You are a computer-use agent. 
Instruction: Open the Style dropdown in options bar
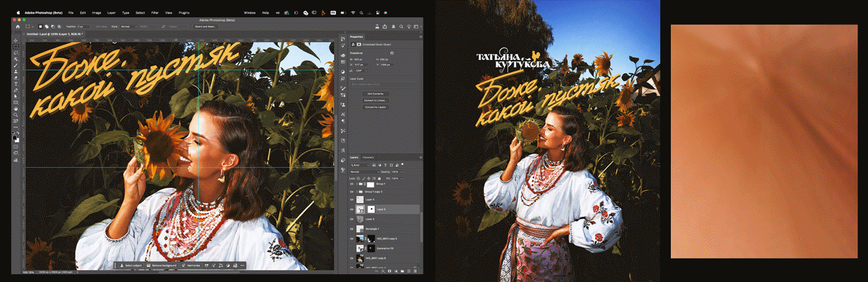pyautogui.click(x=126, y=27)
